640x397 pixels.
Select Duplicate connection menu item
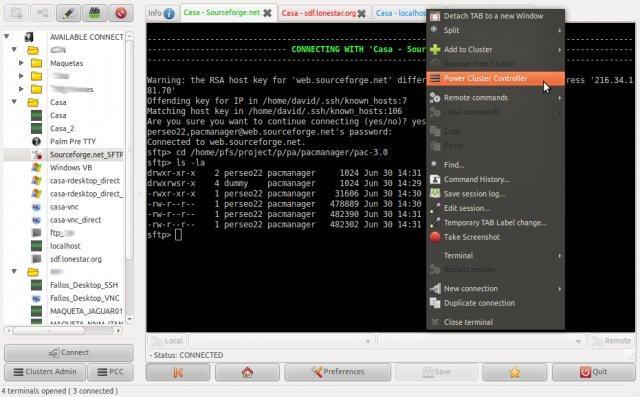496,303
